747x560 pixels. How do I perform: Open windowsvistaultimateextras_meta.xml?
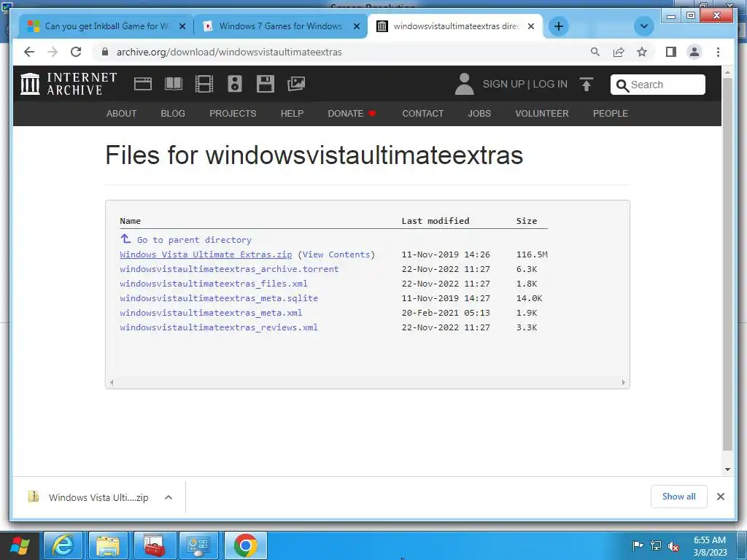(211, 313)
